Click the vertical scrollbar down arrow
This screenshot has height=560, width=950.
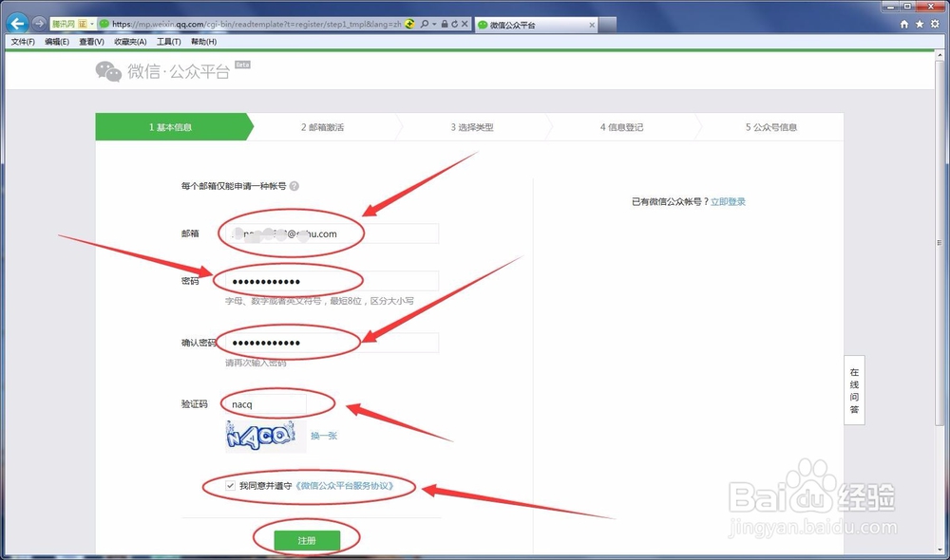pyautogui.click(x=940, y=550)
